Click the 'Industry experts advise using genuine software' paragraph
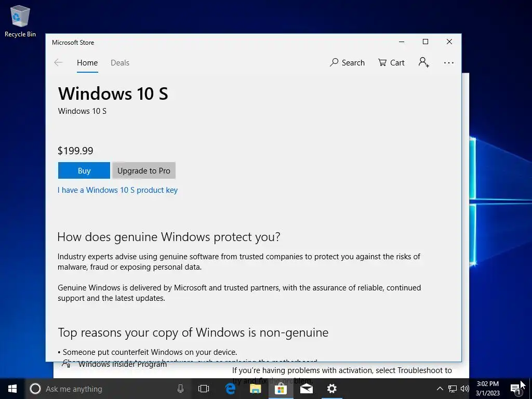Image resolution: width=532 pixels, height=399 pixels. pos(239,262)
